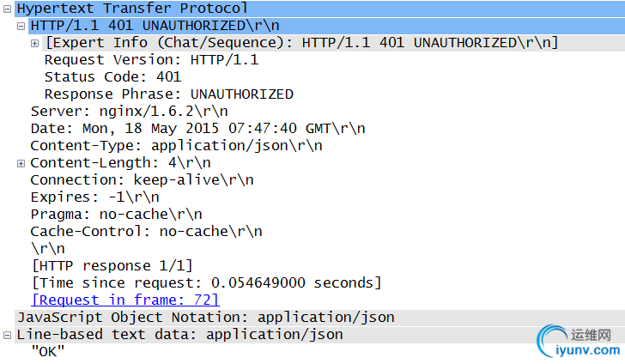Select the Expires: -1 header line

coord(94,197)
